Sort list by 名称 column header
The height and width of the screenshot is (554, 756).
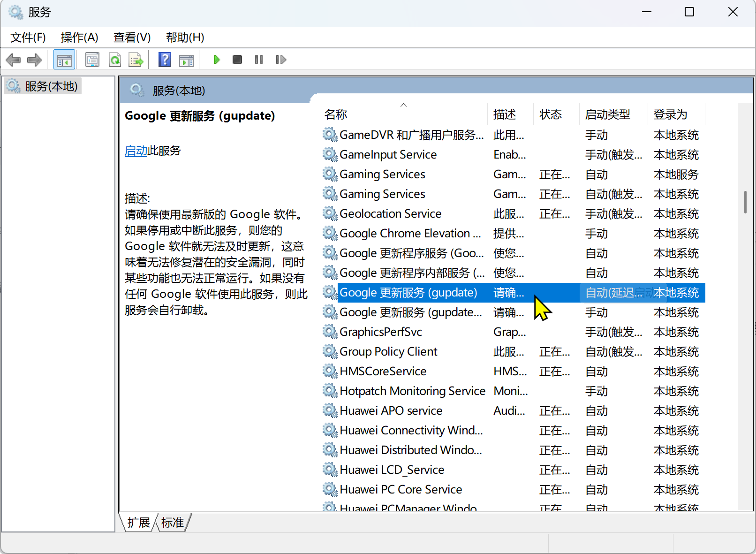[x=336, y=114]
